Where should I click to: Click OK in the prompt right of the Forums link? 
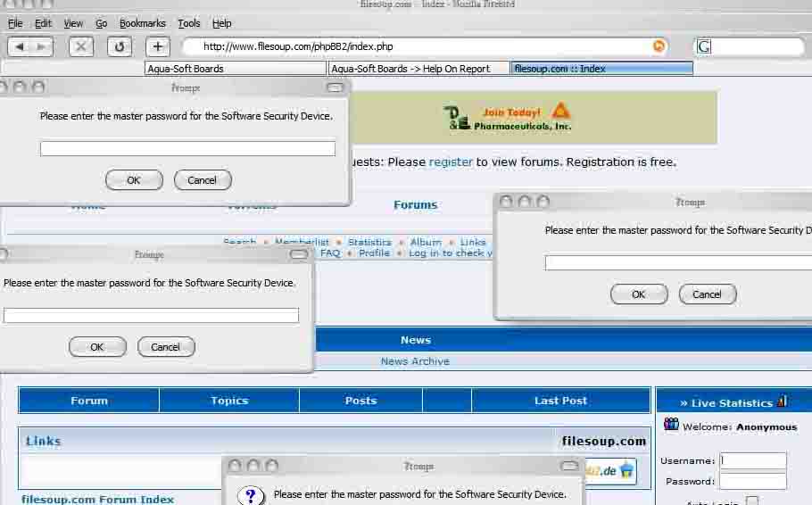639,294
